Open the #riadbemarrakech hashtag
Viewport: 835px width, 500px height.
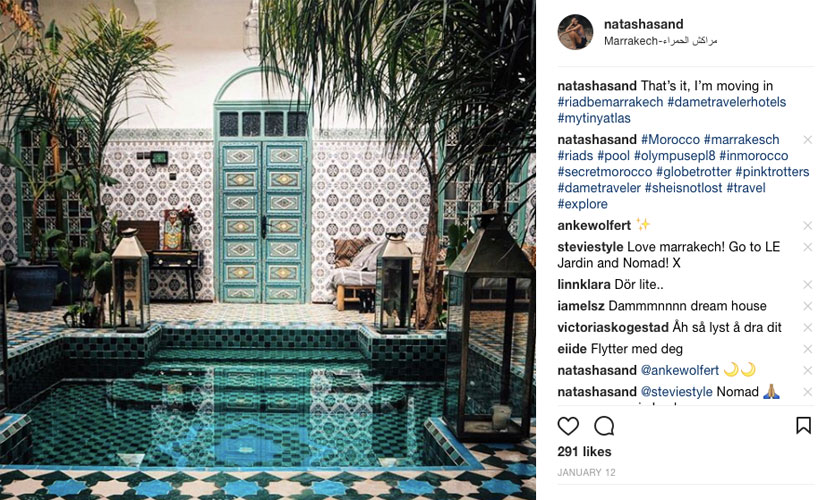(610, 102)
